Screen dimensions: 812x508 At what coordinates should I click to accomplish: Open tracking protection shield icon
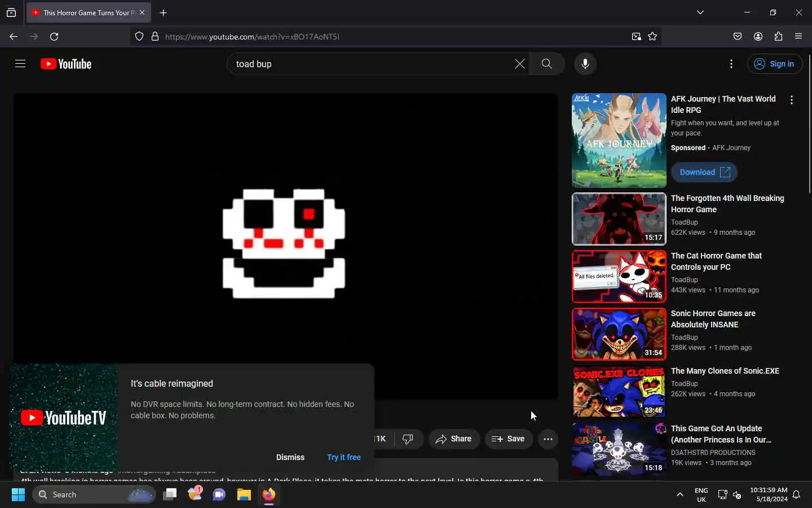click(139, 37)
